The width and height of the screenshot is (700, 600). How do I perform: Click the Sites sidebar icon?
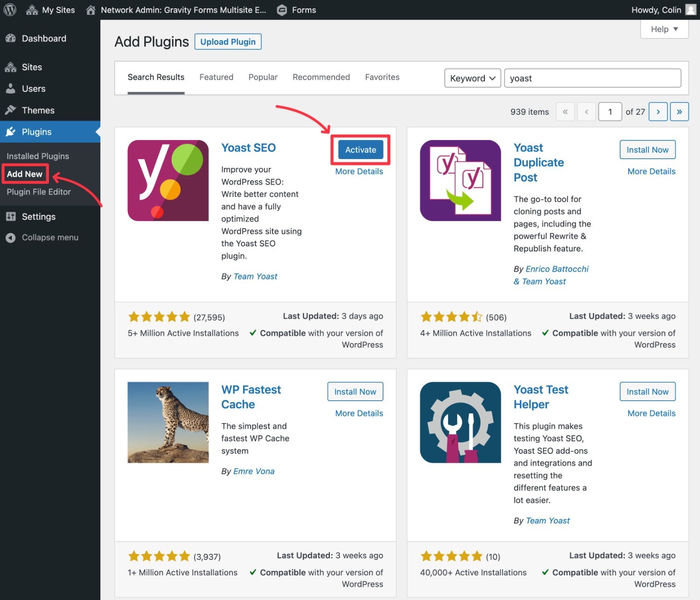(x=11, y=67)
